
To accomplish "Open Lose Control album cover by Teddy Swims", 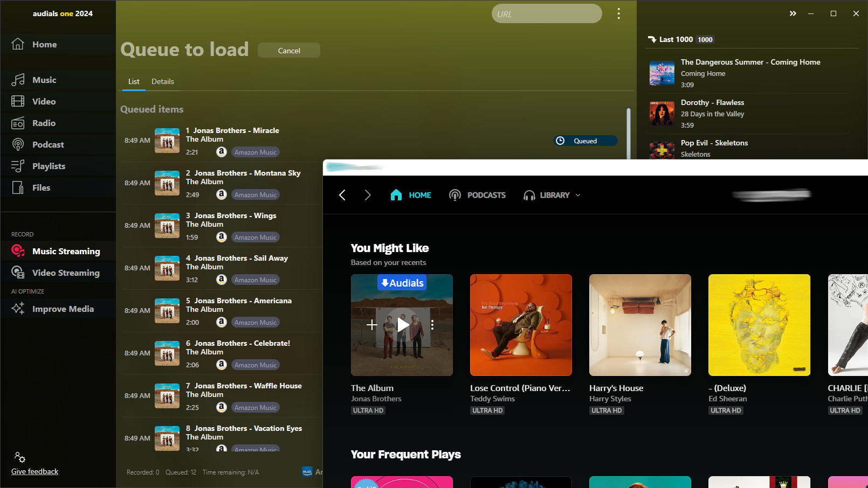I will [x=521, y=325].
